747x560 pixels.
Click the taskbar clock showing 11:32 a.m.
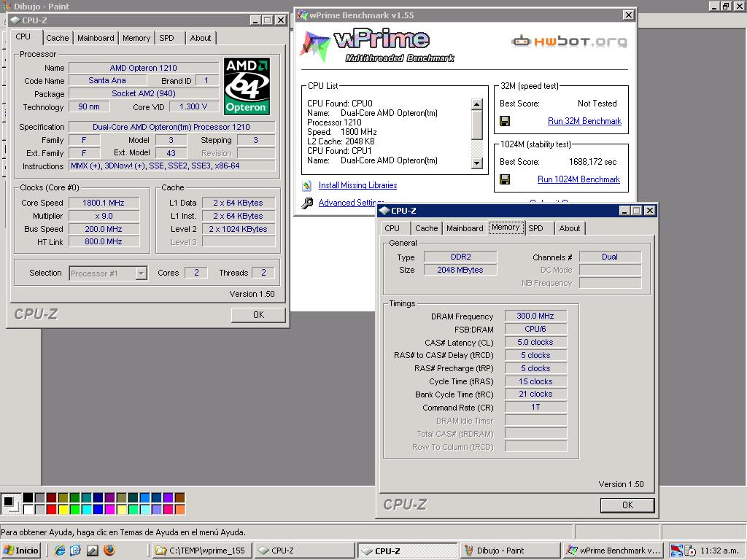(719, 551)
